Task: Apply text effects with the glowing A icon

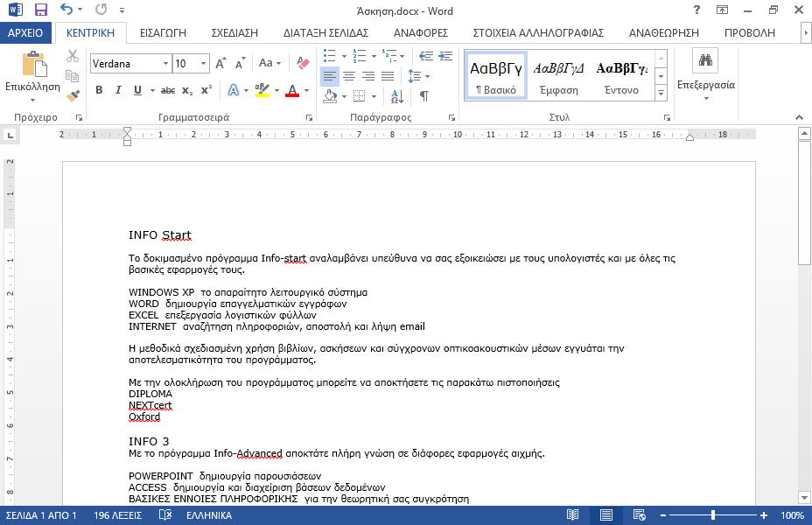Action: [x=234, y=90]
